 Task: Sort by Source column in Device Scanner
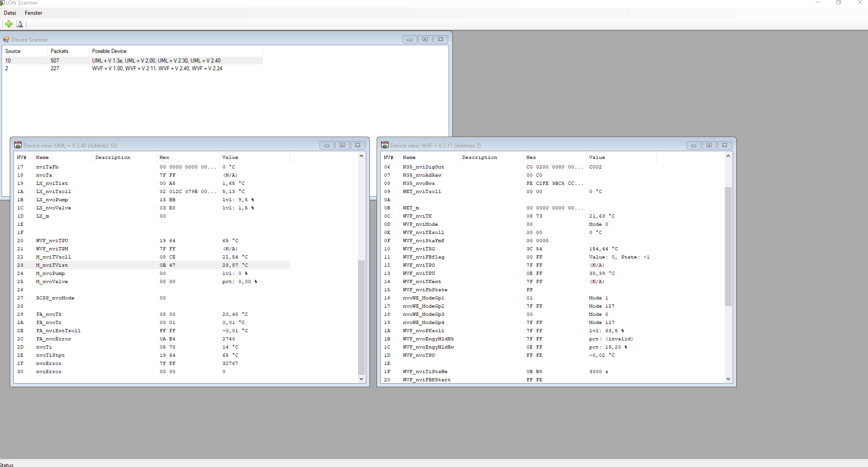coord(25,51)
